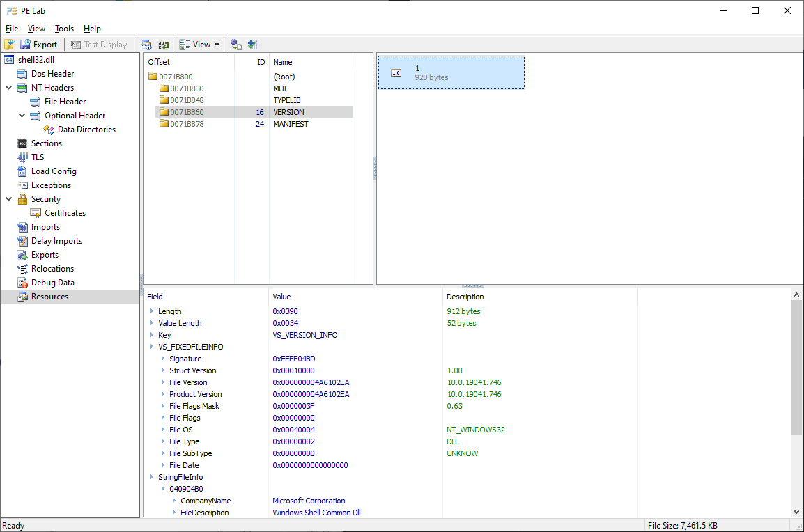Click the Sections icon in tree

click(22, 143)
